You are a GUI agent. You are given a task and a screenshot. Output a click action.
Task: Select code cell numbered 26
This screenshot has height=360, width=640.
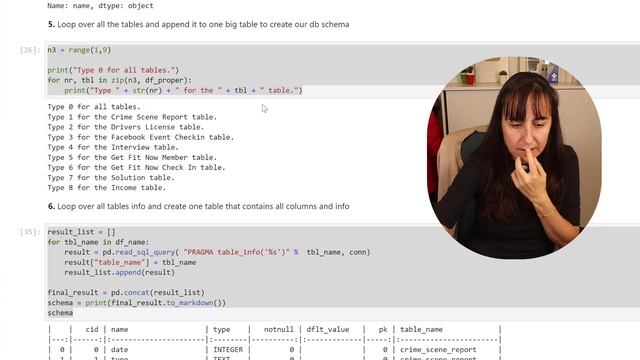(x=342, y=70)
